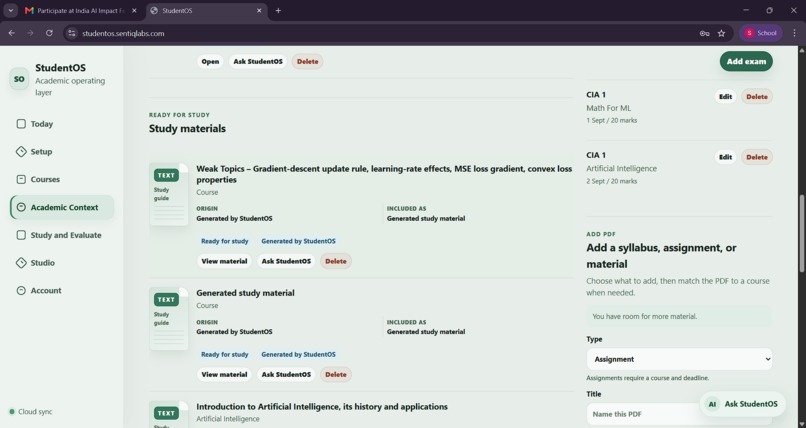Edit the Artificial Intelligence CIA 1 exam
Screen dimensions: 806x428
click(x=725, y=157)
